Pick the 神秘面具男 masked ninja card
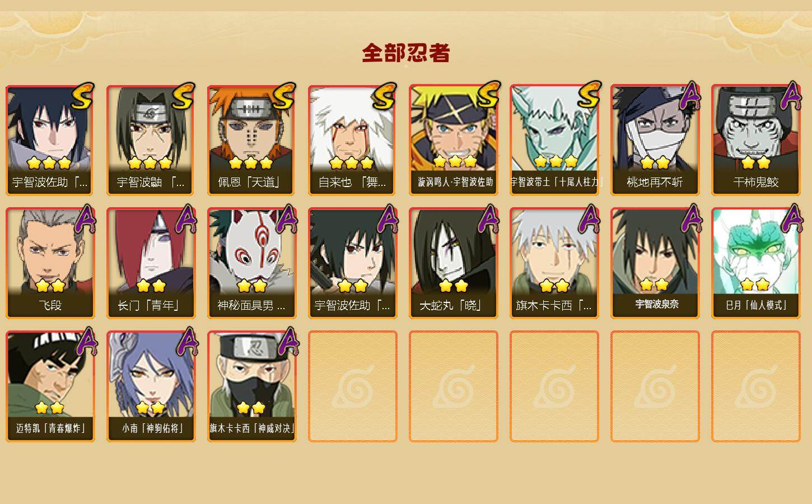 (252, 263)
